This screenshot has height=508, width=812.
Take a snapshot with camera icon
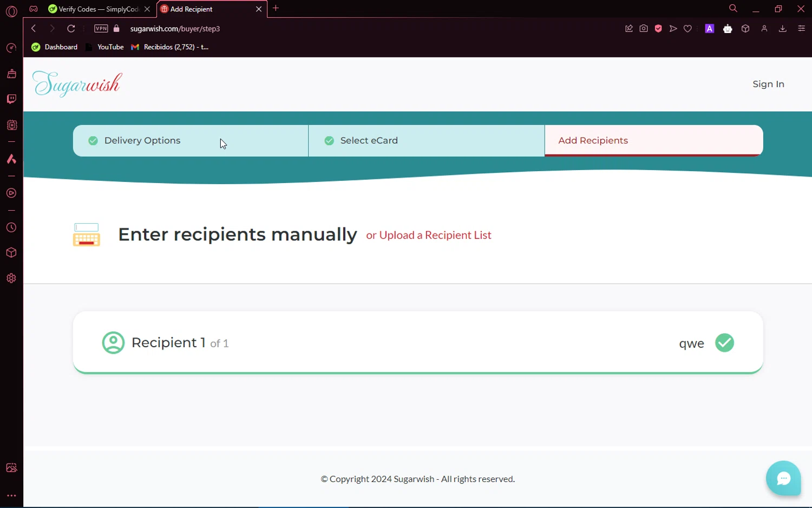pos(644,29)
